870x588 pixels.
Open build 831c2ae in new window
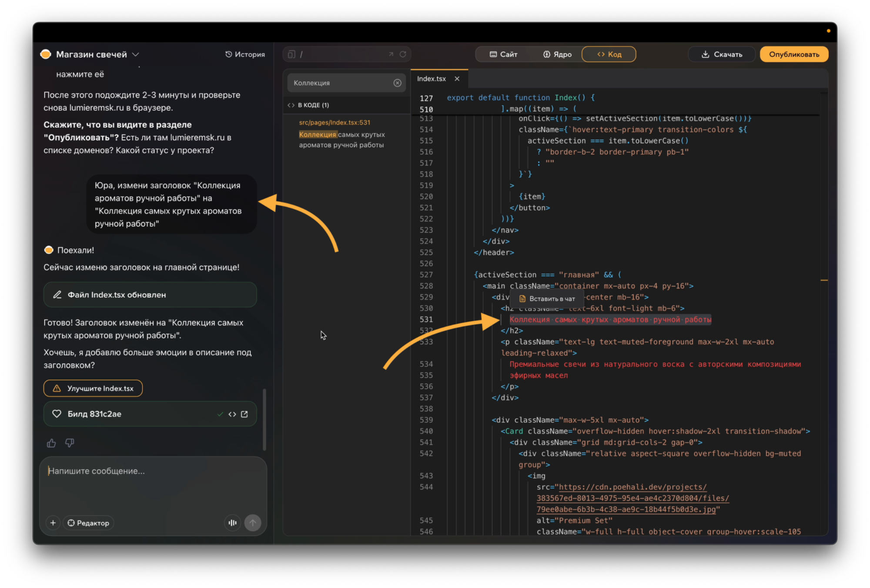click(x=244, y=414)
